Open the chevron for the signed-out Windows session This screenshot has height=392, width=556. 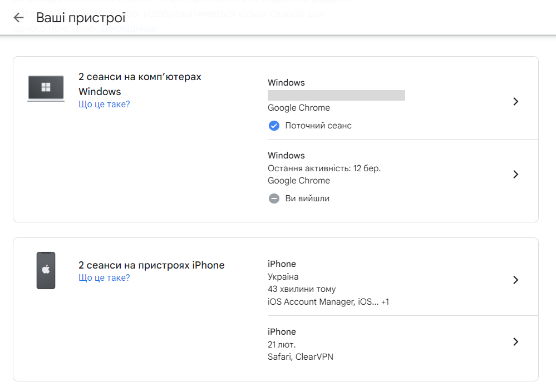515,174
